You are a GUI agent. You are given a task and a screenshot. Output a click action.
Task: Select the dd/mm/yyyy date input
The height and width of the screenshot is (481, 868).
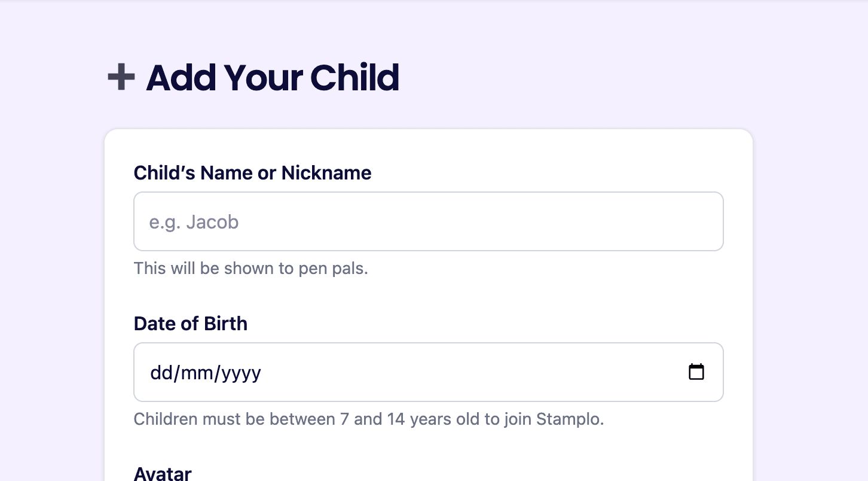click(418, 372)
